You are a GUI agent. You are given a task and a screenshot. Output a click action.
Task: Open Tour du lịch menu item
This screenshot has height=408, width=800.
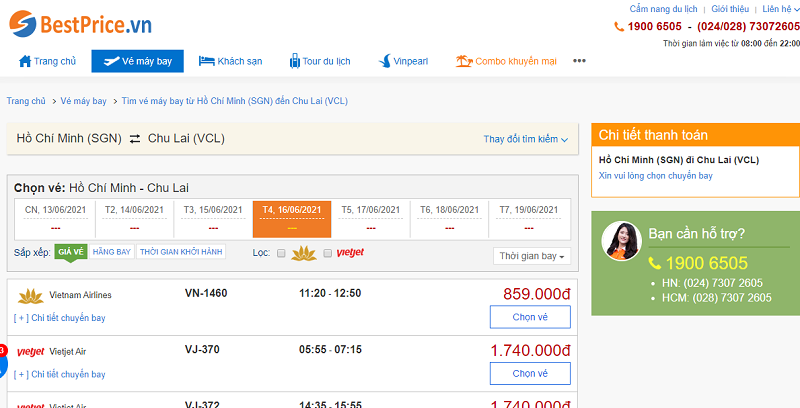click(x=320, y=61)
